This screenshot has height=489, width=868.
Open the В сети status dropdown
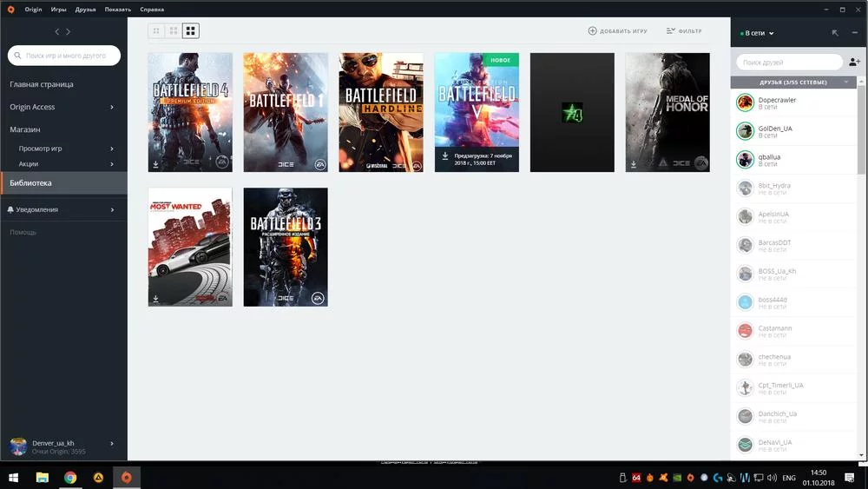point(757,33)
